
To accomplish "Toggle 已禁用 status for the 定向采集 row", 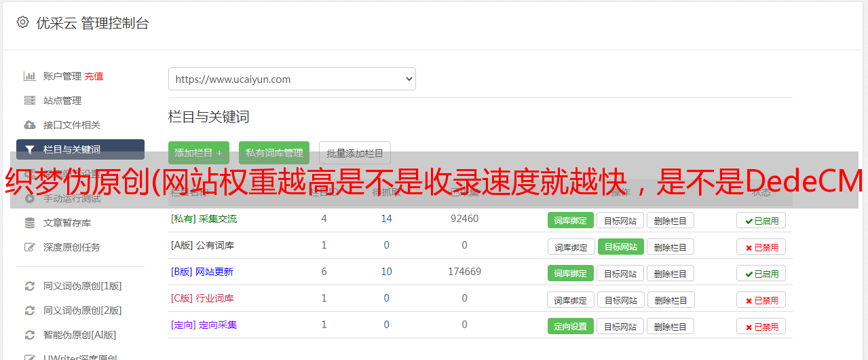I will (x=761, y=326).
